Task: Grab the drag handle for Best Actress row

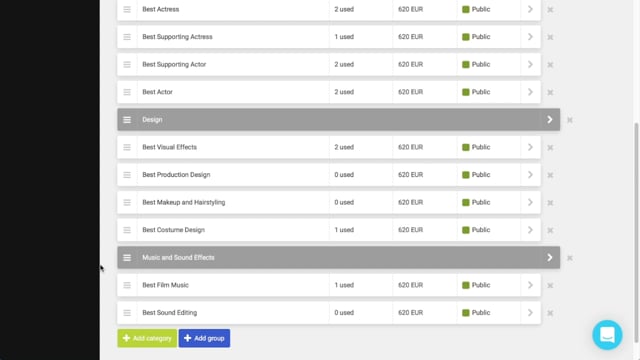Action: pos(127,9)
